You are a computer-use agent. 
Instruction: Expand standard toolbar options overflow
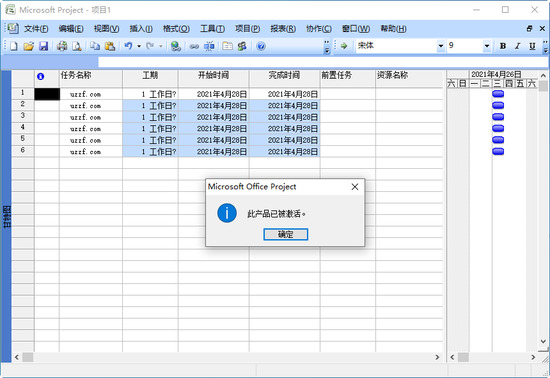point(327,47)
